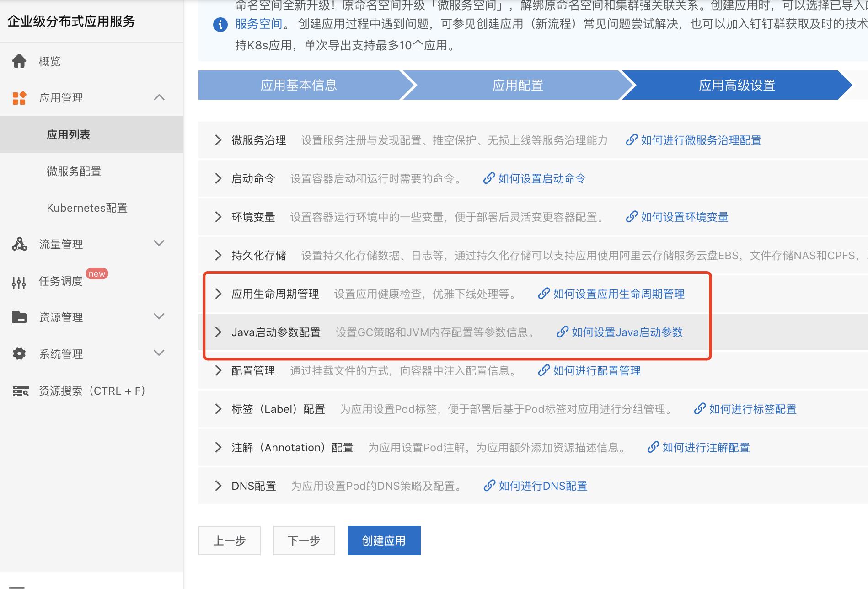Open 如何进行微服务治理配置 help link
868x589 pixels.
coord(701,140)
